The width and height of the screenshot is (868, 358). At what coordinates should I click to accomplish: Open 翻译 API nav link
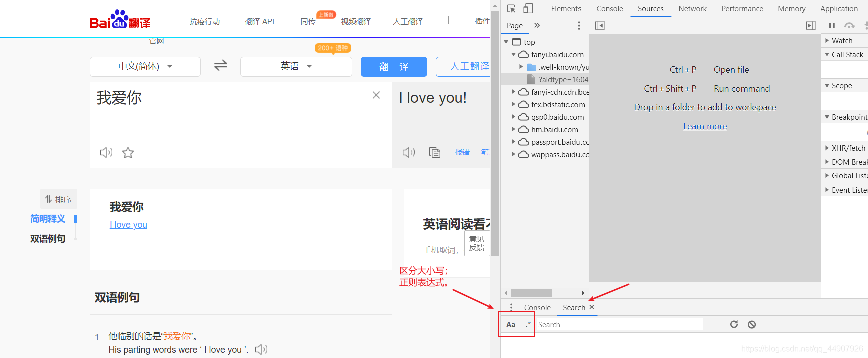260,21
